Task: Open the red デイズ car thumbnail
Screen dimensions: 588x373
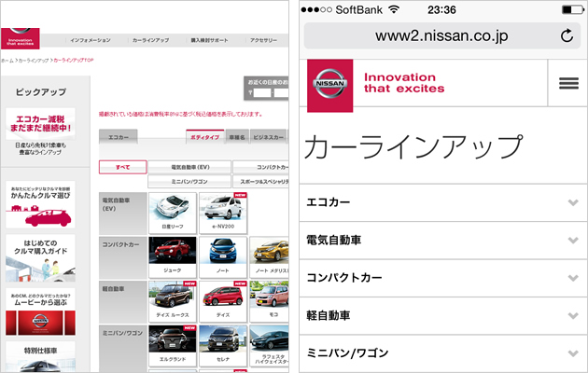Action: pos(223,301)
